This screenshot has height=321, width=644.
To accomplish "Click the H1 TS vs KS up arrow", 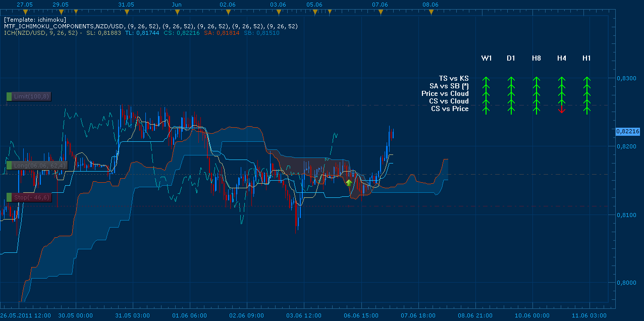I will tap(586, 79).
